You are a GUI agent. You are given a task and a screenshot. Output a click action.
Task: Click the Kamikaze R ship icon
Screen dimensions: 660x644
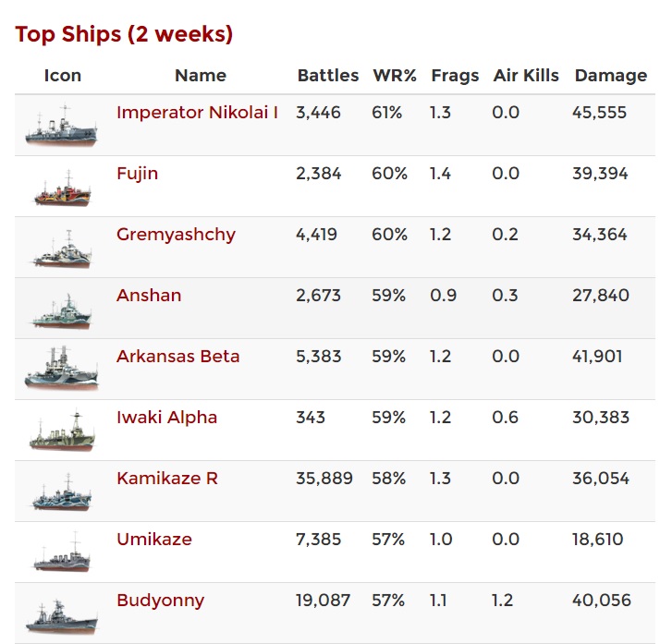(61, 492)
